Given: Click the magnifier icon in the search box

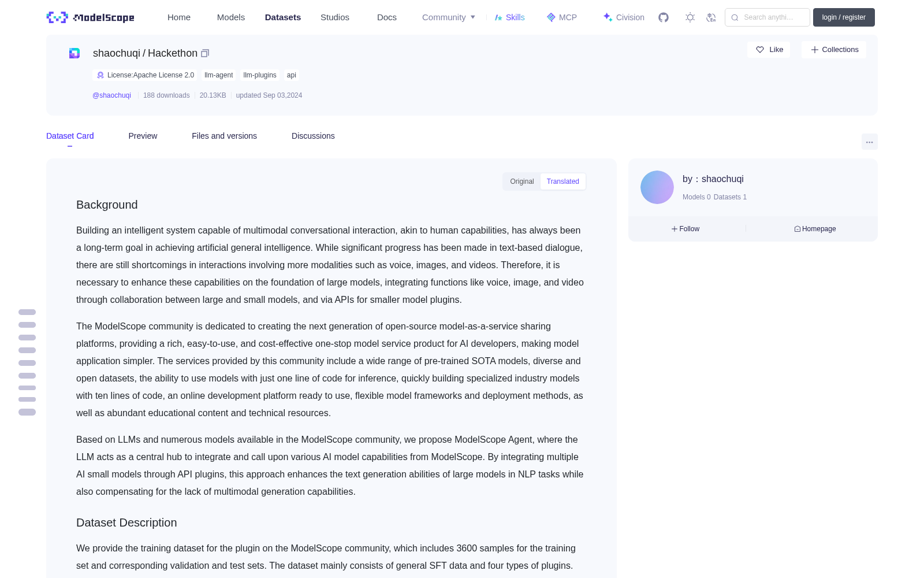Looking at the screenshot, I should tap(735, 17).
